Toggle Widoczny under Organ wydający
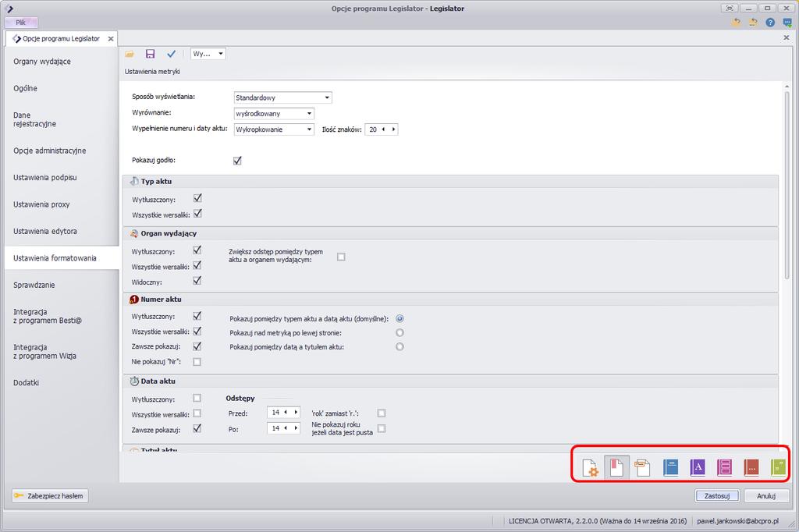The image size is (799, 532). click(197, 281)
